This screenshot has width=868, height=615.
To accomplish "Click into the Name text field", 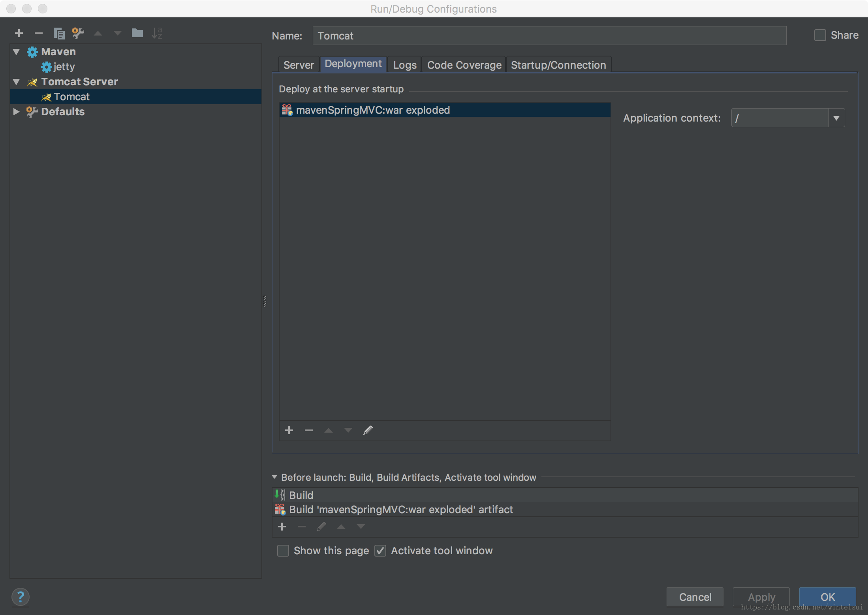I will click(549, 36).
